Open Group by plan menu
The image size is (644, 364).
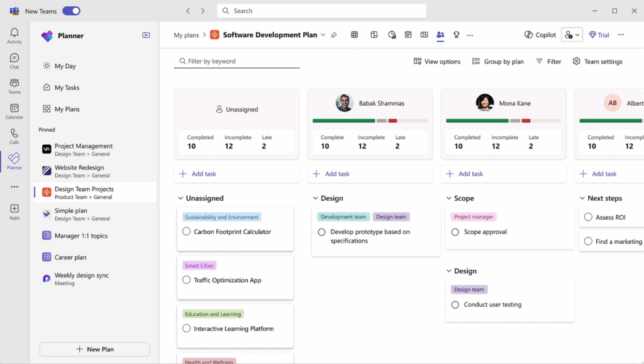pyautogui.click(x=498, y=62)
